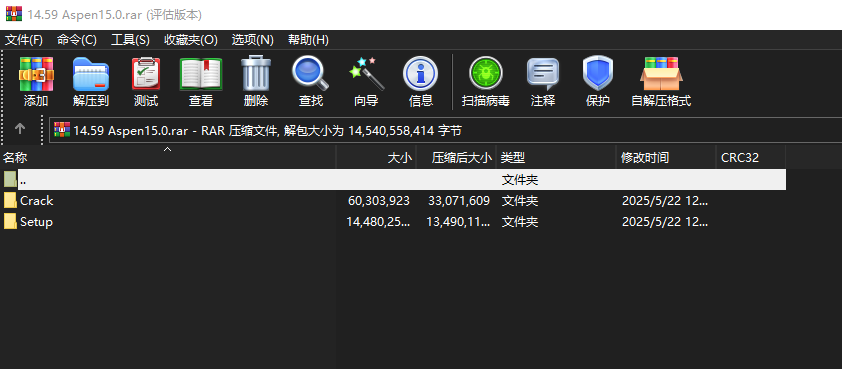Open the 查看 (View) book icon
This screenshot has width=842, height=369.
pyautogui.click(x=201, y=74)
